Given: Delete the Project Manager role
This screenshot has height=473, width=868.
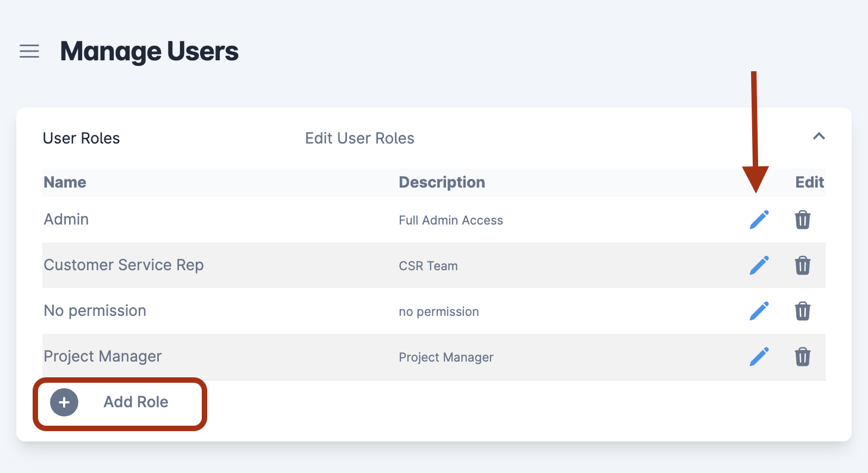Looking at the screenshot, I should click(802, 357).
